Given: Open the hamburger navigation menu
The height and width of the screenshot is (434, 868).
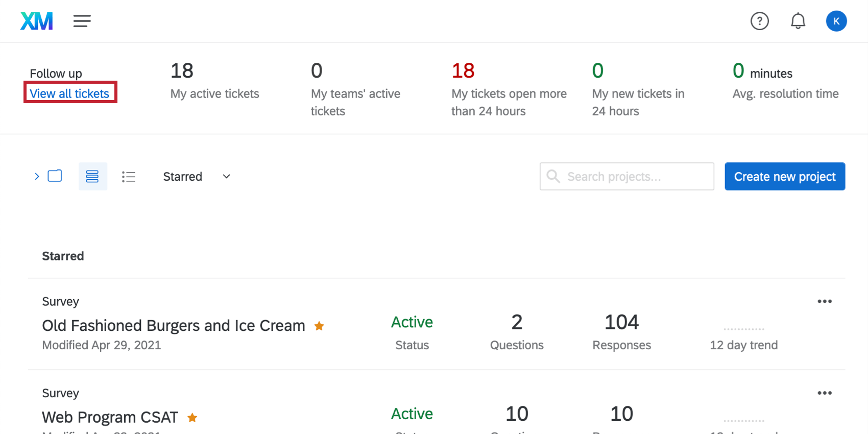Looking at the screenshot, I should (82, 21).
